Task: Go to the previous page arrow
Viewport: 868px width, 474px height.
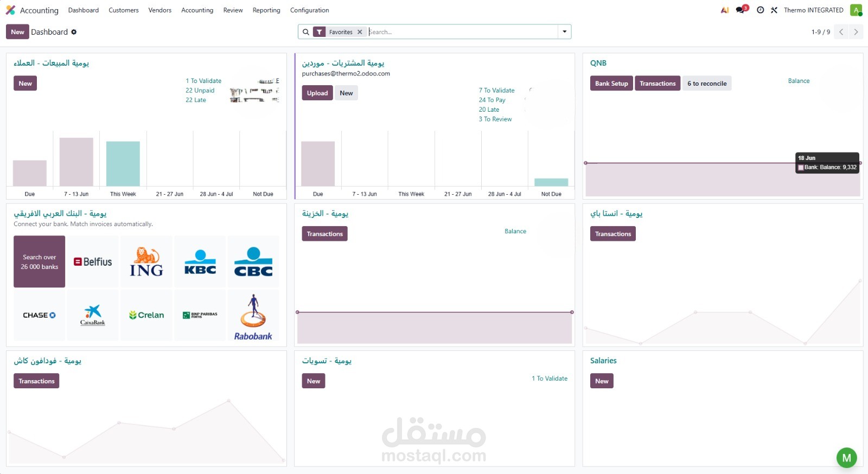Action: click(841, 32)
